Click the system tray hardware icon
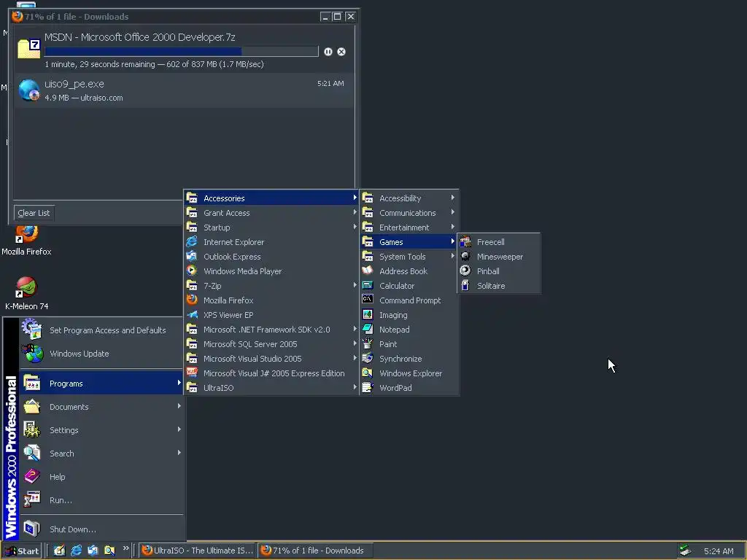Viewport: 747px width, 560px height. pos(685,551)
